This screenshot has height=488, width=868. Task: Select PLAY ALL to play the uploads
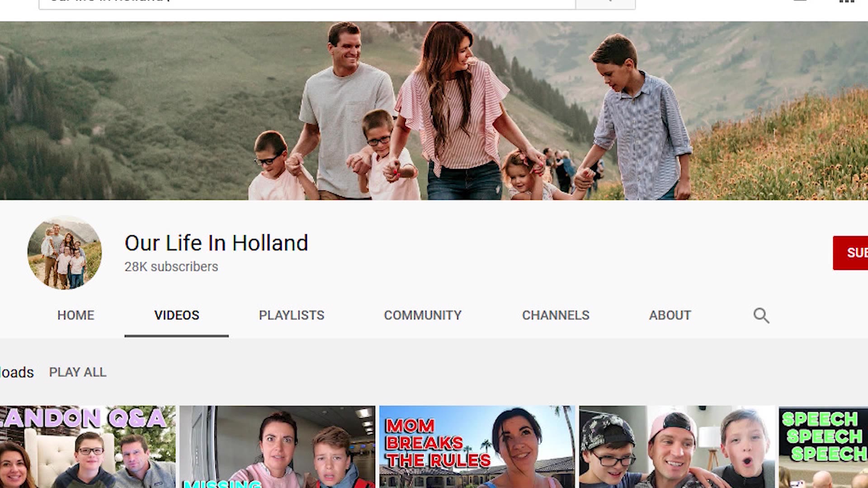(78, 372)
